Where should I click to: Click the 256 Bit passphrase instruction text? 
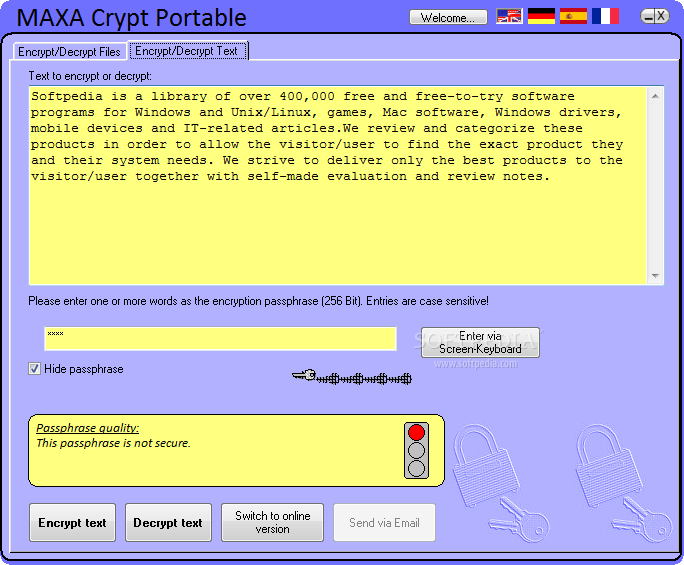point(258,301)
